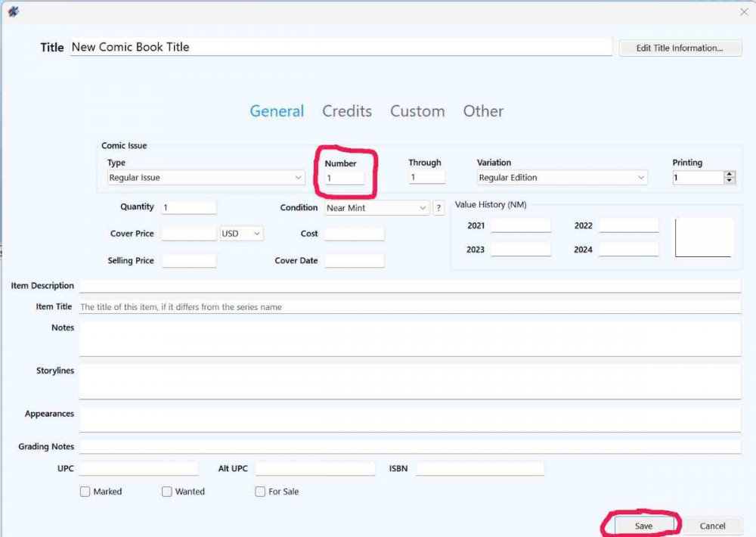The height and width of the screenshot is (537, 756).
Task: Close the dialog with the X button
Action: (742, 11)
